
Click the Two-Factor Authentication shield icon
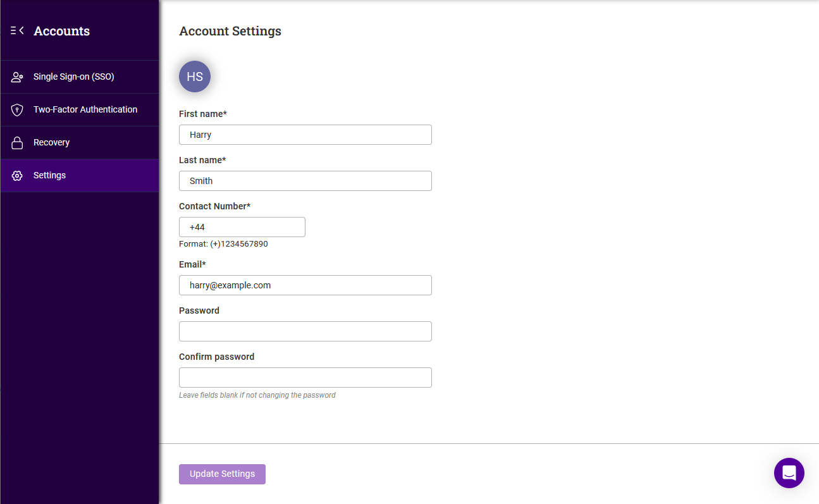pyautogui.click(x=18, y=110)
